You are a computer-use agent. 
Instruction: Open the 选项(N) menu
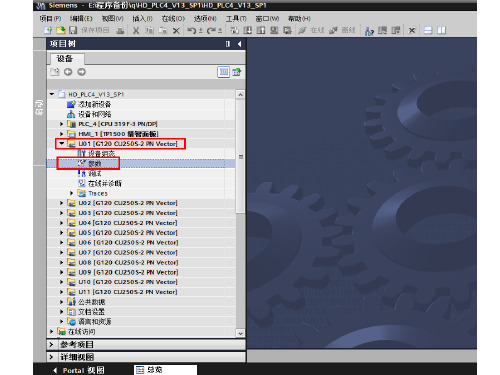pyautogui.click(x=205, y=19)
